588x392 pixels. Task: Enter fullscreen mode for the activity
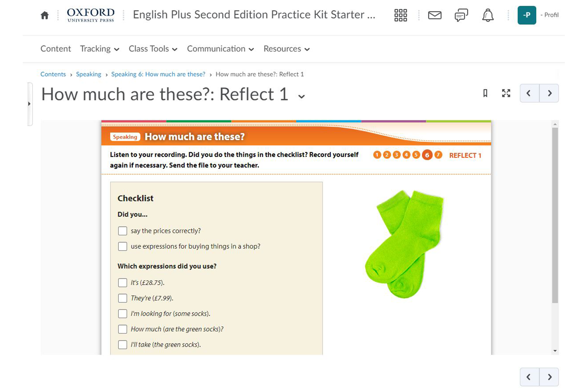(506, 93)
